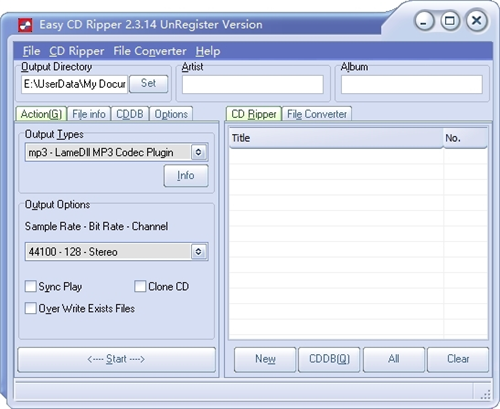The width and height of the screenshot is (500, 409).
Task: Tick the Clone CD checkbox
Action: point(140,286)
